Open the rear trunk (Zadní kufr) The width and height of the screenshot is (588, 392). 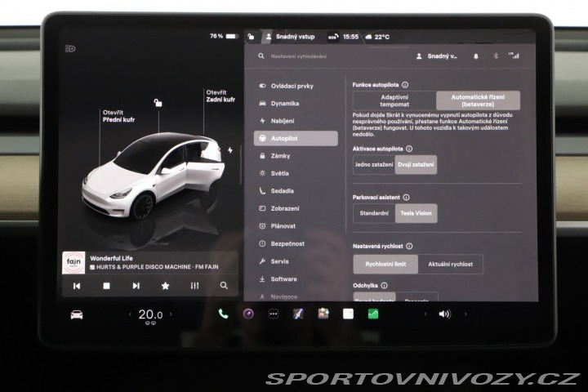tap(220, 96)
